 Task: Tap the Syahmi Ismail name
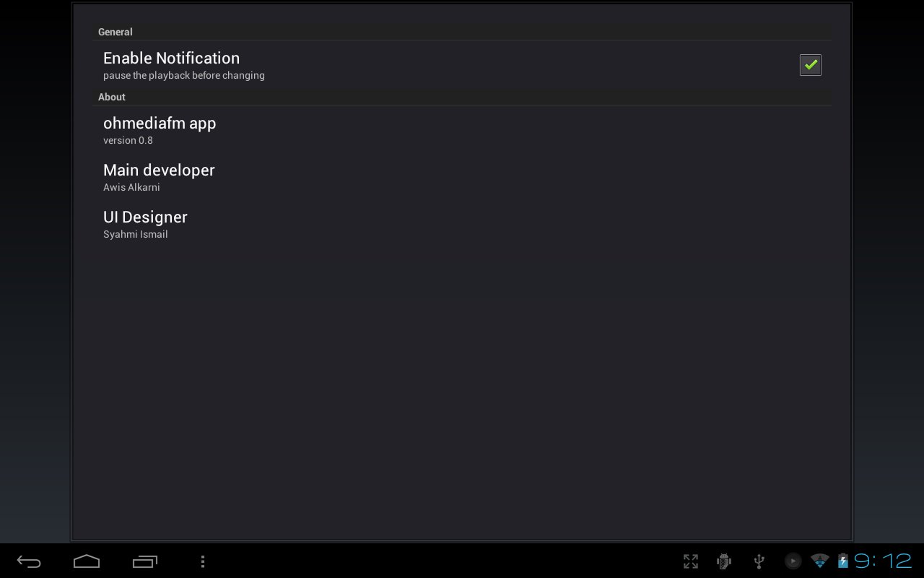coord(136,234)
